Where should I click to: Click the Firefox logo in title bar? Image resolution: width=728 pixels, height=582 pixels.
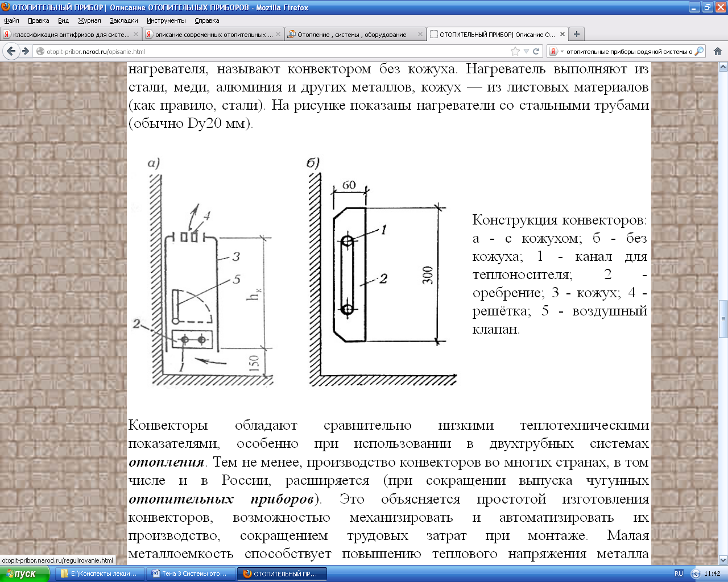tap(6, 7)
